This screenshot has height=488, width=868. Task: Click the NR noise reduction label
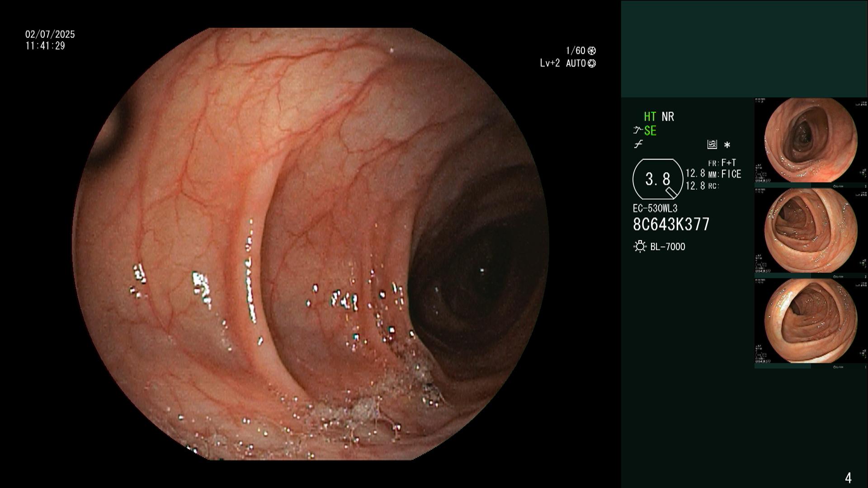click(x=668, y=117)
